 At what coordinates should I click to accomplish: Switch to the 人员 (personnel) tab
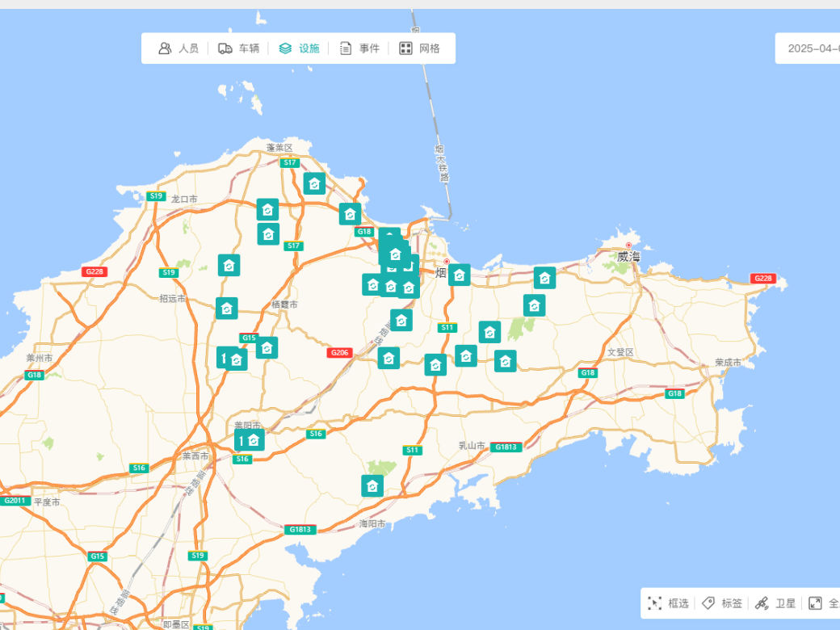pos(178,48)
